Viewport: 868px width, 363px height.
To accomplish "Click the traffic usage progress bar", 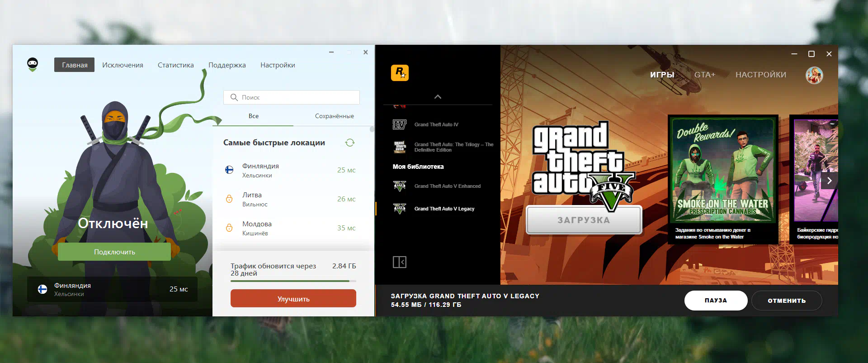I will (x=293, y=281).
